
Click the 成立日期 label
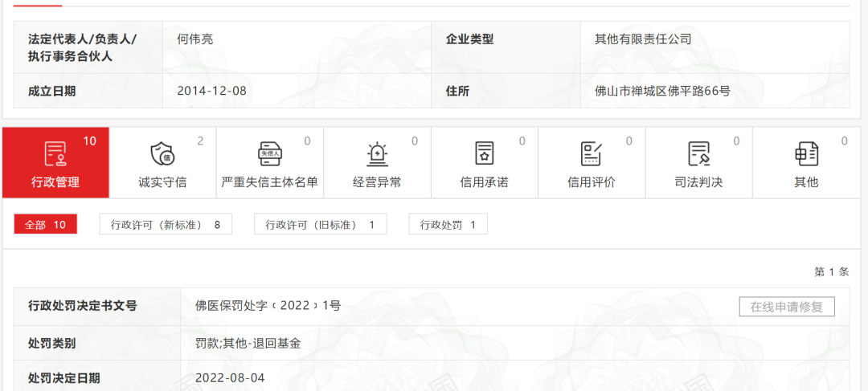(x=52, y=91)
